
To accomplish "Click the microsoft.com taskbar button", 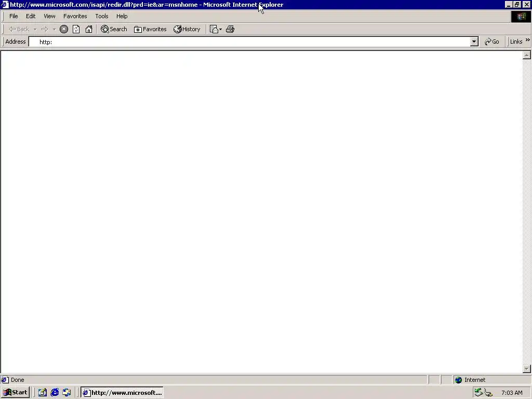I will [122, 393].
